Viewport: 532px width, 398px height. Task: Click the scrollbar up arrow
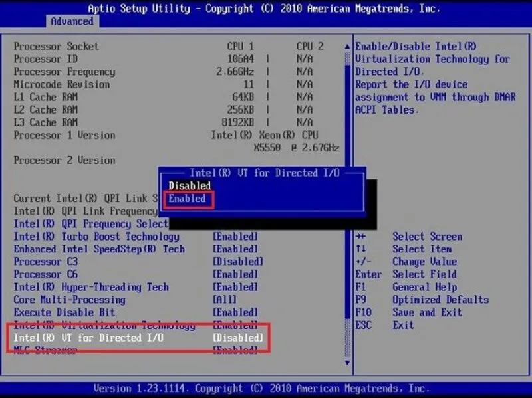(x=346, y=47)
